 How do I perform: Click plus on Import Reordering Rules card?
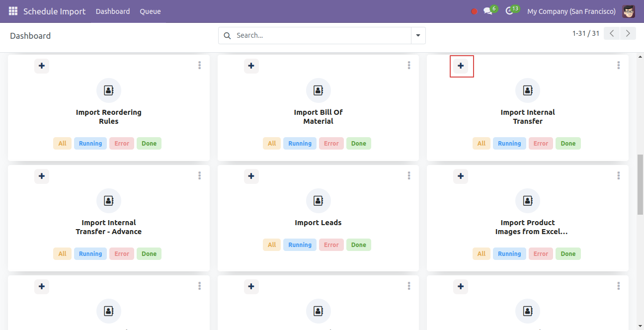42,66
